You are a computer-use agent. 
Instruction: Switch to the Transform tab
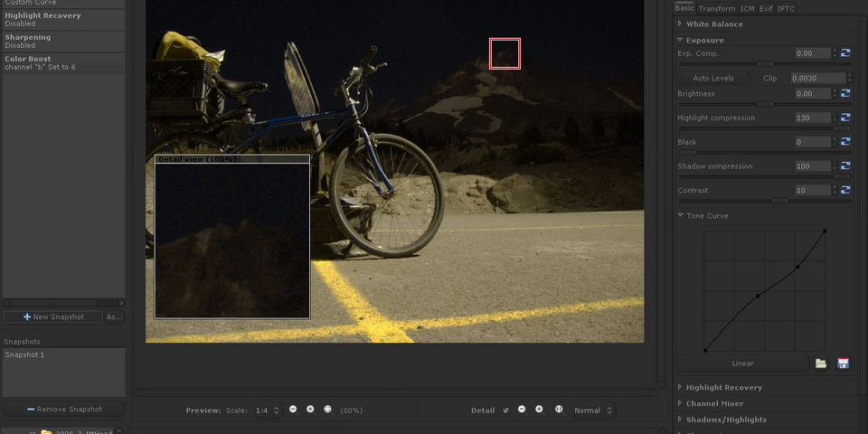coord(716,8)
